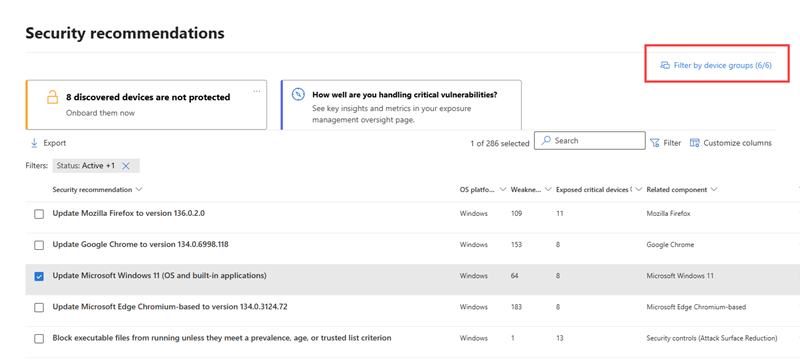Viewport: 800px width, 362px height.
Task: Open the three-dot menu on devices card
Action: [257, 91]
